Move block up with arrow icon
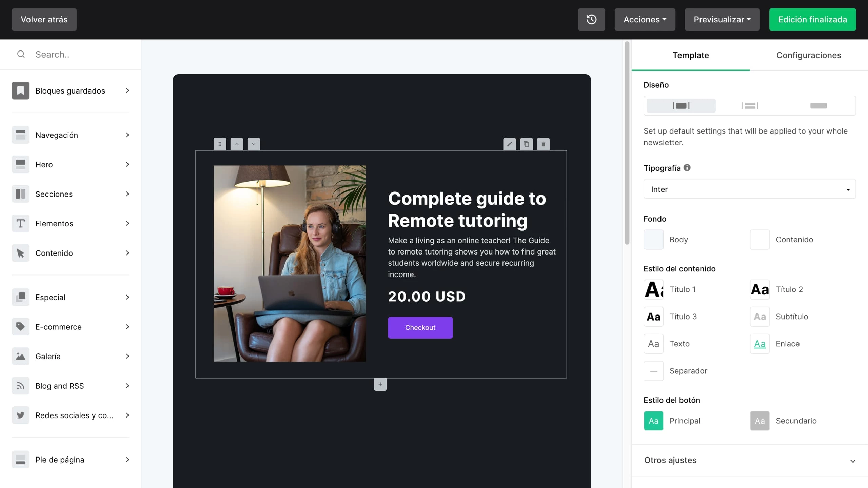Image resolution: width=868 pixels, height=488 pixels. coord(237,144)
